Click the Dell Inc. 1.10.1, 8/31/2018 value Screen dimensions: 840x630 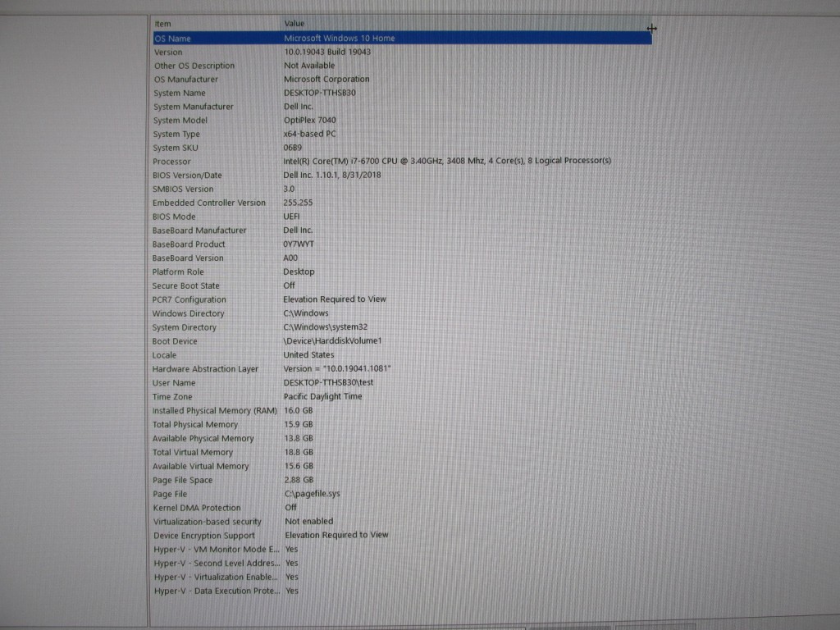pyautogui.click(x=331, y=176)
